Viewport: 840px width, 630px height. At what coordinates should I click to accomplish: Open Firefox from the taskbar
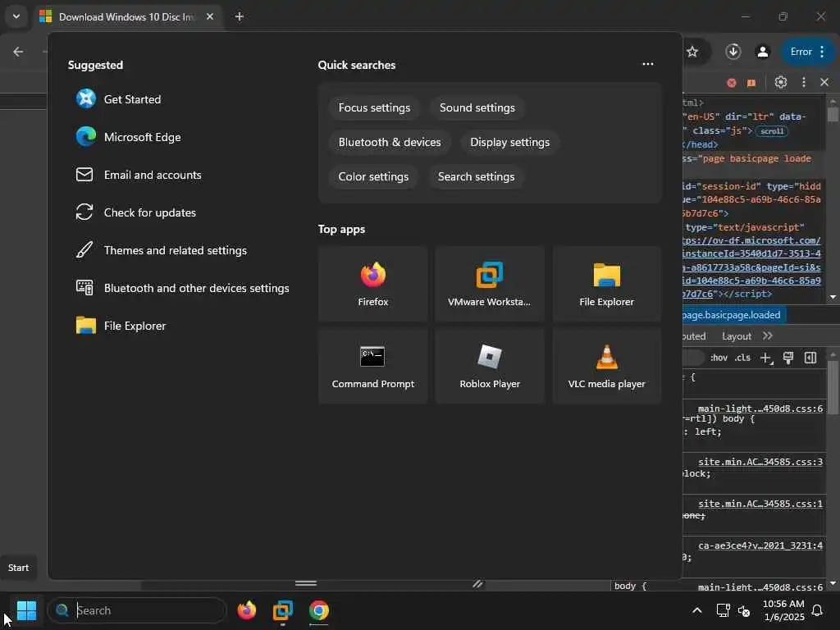click(x=246, y=610)
